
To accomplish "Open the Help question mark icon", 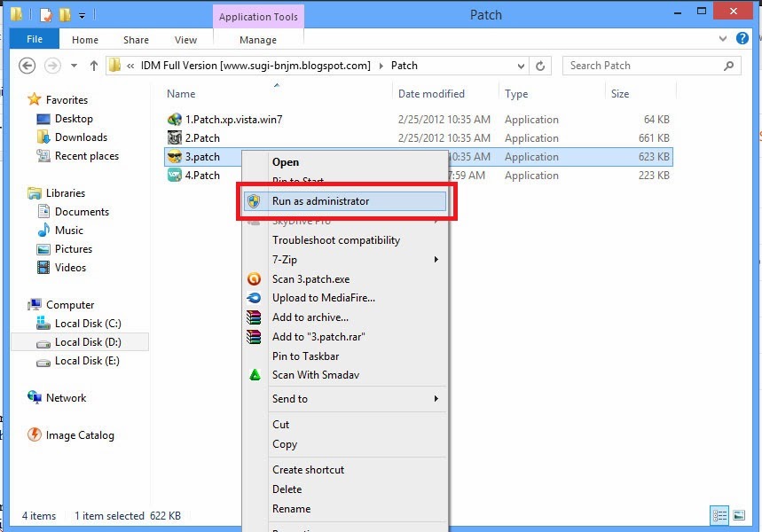I will 742,38.
